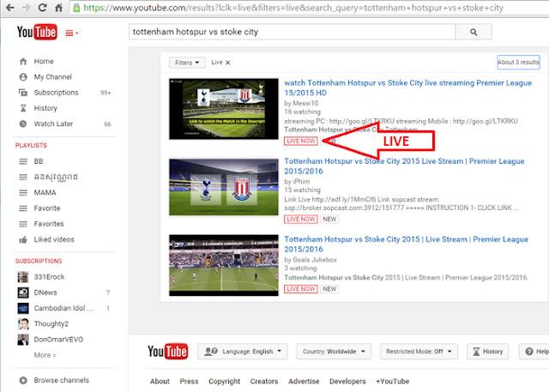Open the red guide menu icon
Image resolution: width=549 pixels, height=392 pixels.
tap(71, 33)
